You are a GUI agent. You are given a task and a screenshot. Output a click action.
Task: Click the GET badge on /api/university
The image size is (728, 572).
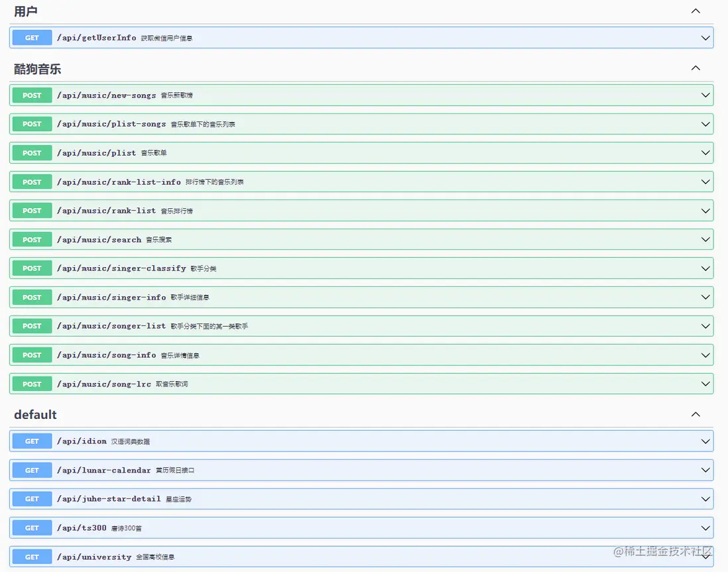[31, 557]
